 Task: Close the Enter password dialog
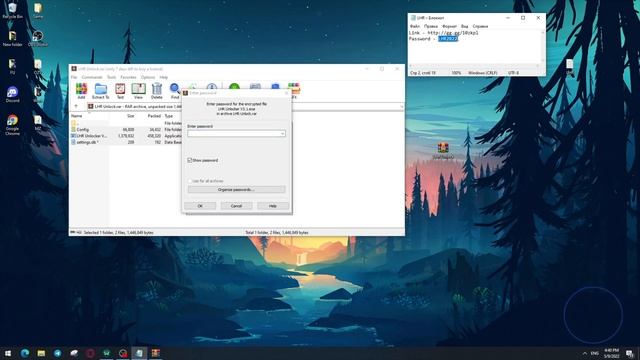coord(286,93)
